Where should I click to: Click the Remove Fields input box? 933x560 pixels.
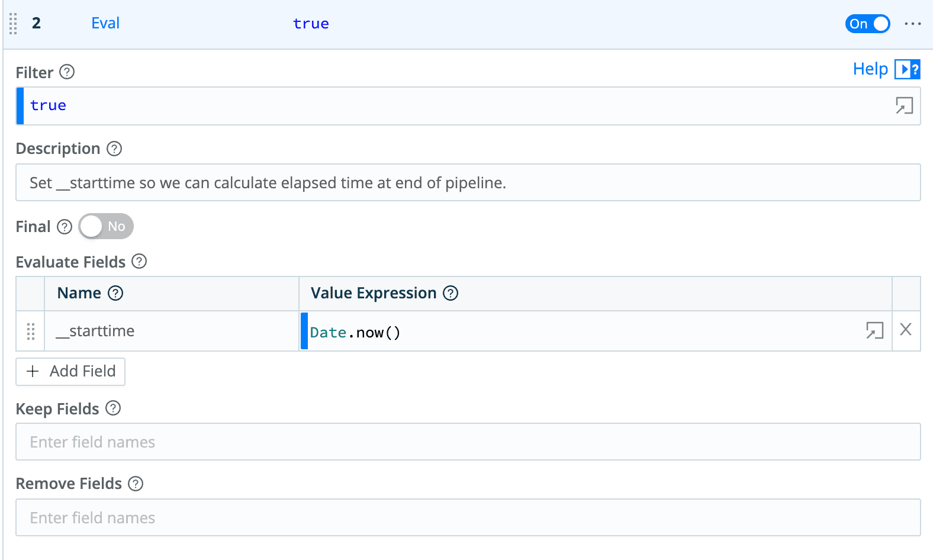pyautogui.click(x=468, y=517)
